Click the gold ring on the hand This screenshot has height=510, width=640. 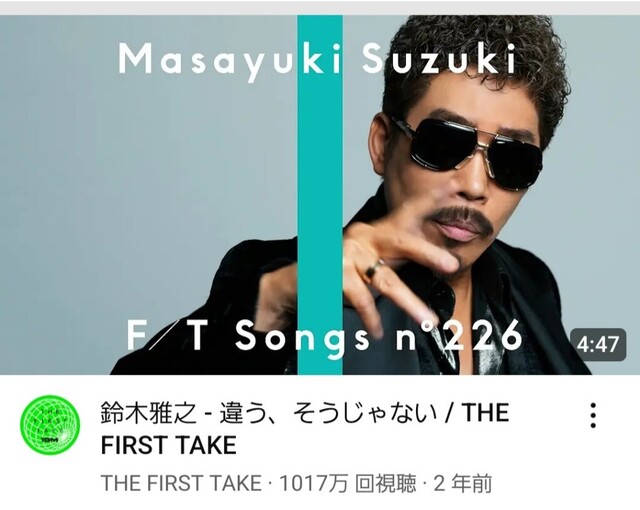pos(374,271)
